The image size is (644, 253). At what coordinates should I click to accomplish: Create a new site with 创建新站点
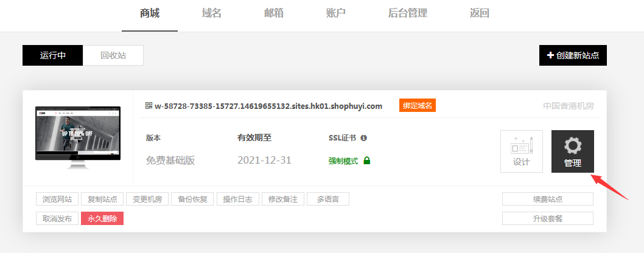tap(573, 55)
